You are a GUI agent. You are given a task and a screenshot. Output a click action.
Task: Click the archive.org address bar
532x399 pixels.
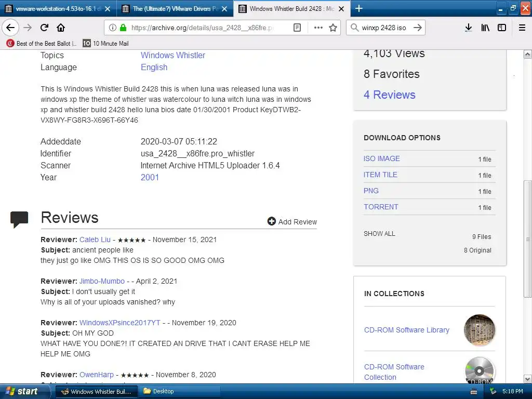pyautogui.click(x=202, y=28)
